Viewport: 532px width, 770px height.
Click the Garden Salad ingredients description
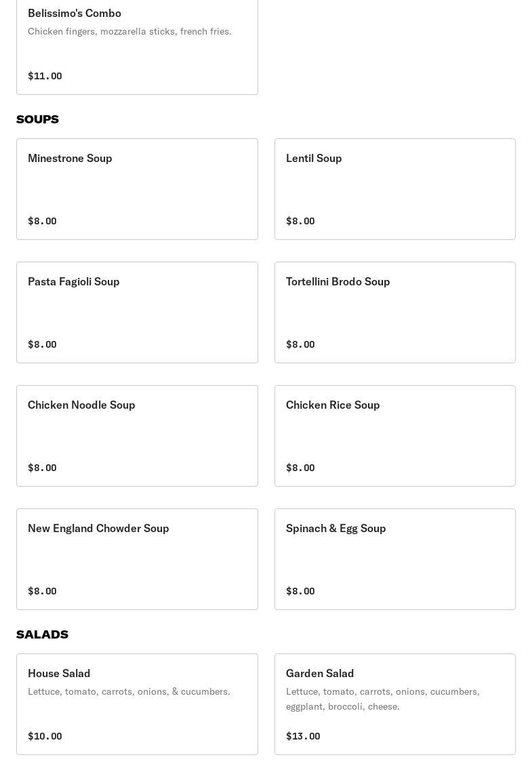click(x=382, y=699)
